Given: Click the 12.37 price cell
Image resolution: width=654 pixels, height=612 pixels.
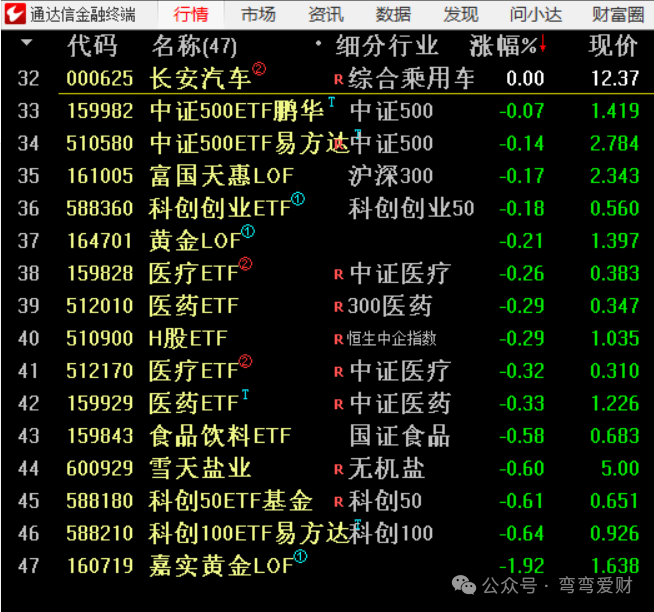Looking at the screenshot, I should [615, 78].
